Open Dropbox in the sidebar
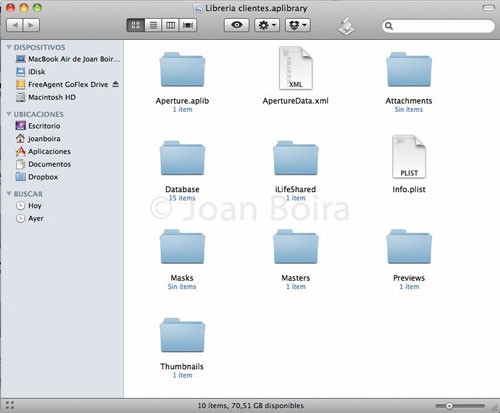Screen dimensions: 500x413 (x=37, y=177)
